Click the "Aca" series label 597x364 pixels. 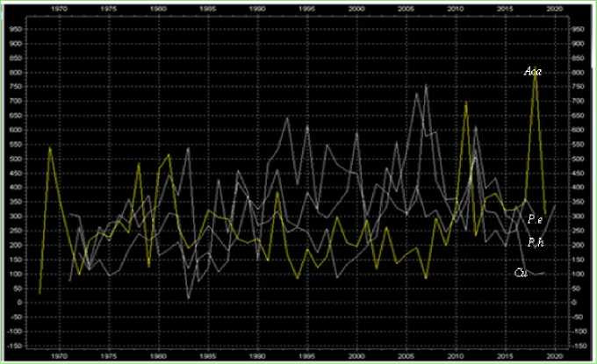(533, 71)
